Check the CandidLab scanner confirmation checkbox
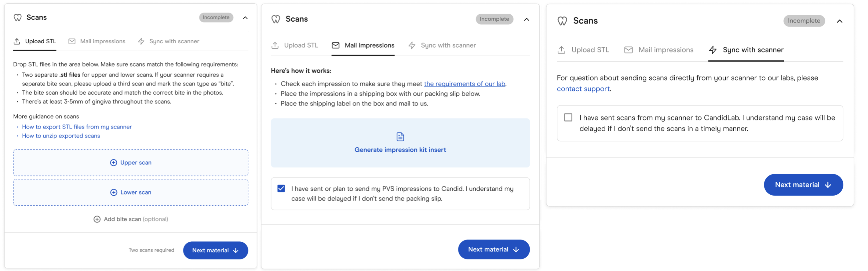Image resolution: width=868 pixels, height=271 pixels. pyautogui.click(x=568, y=117)
